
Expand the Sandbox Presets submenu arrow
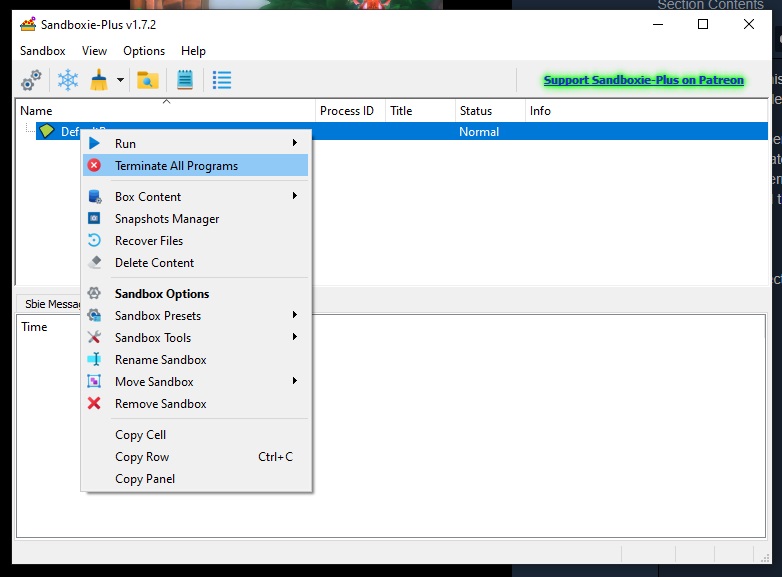(x=295, y=314)
